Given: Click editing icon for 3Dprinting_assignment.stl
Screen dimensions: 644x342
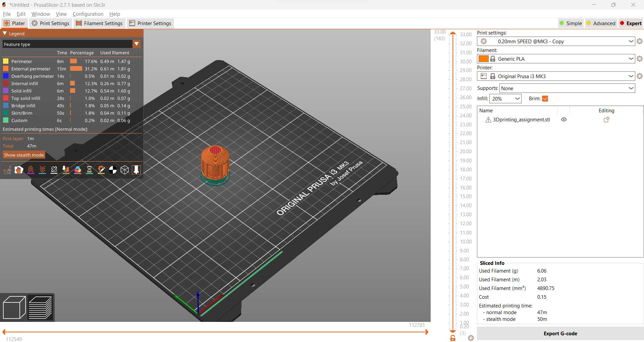Looking at the screenshot, I should (606, 120).
